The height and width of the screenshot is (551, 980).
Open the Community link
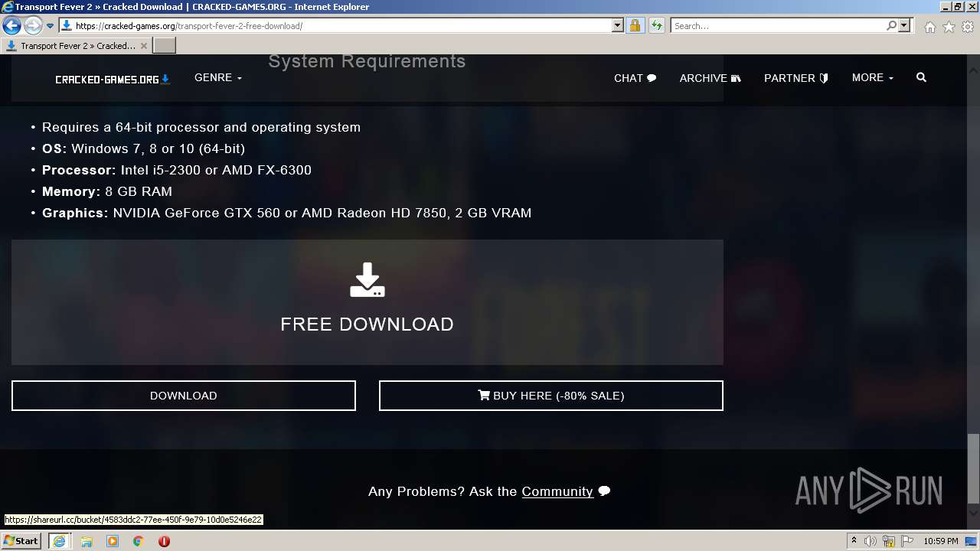pyautogui.click(x=557, y=491)
